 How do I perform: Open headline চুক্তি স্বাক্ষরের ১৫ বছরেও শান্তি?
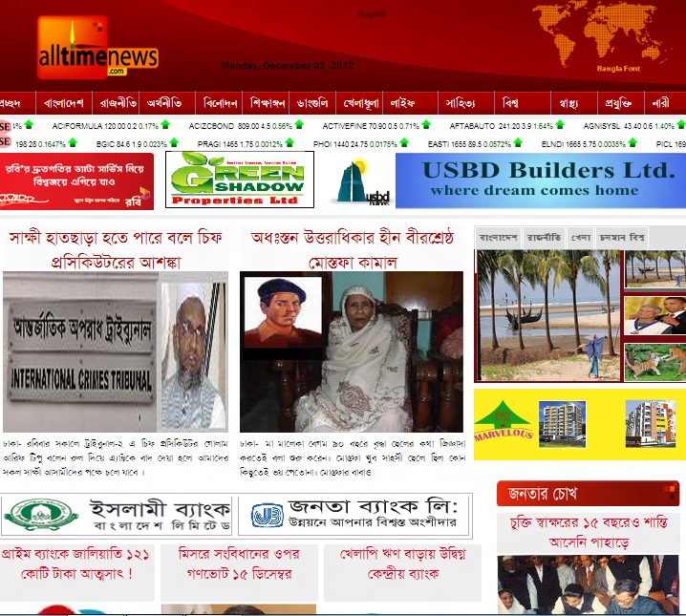click(x=589, y=532)
